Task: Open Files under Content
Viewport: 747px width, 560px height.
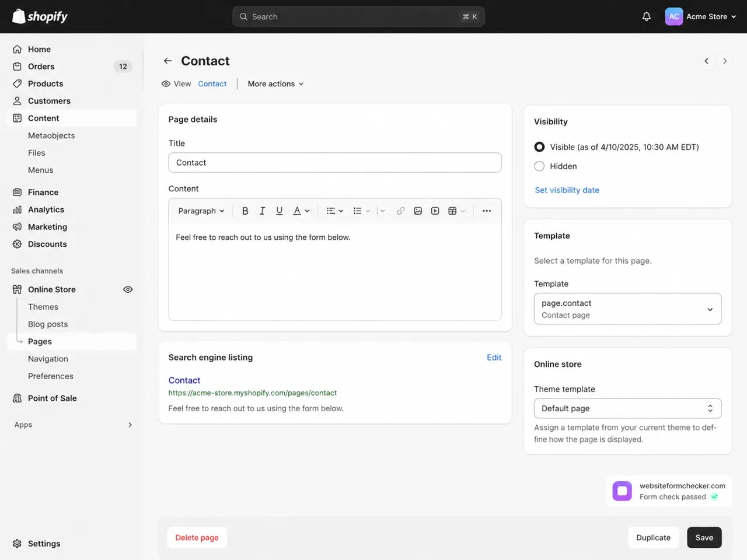Action: [x=37, y=153]
